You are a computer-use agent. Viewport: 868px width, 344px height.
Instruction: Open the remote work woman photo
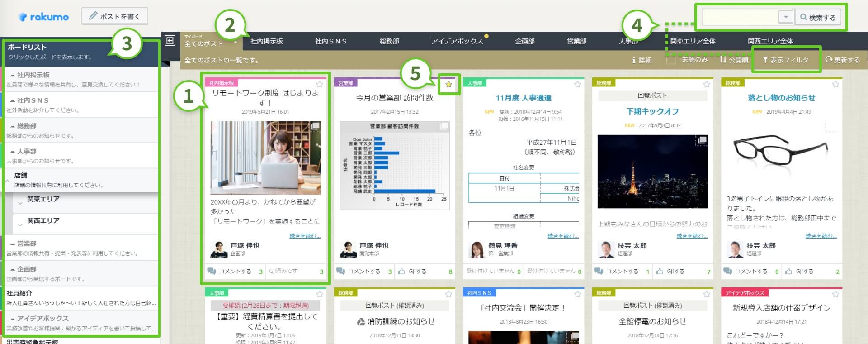(x=266, y=158)
